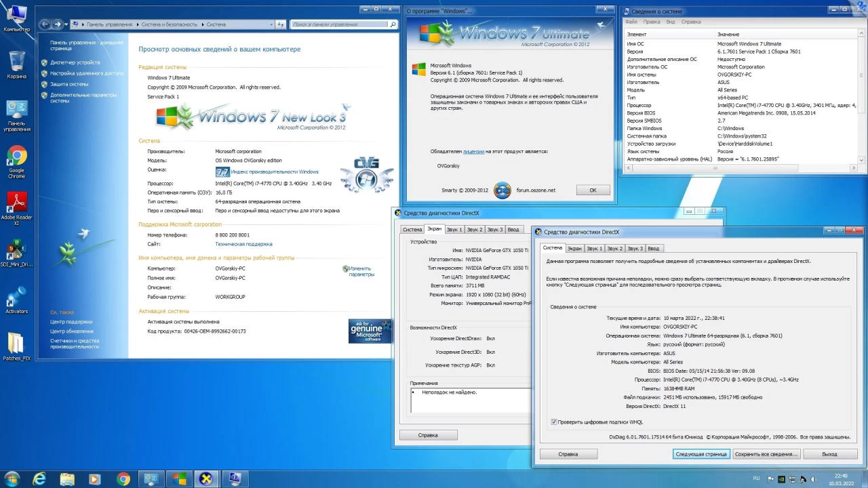Go back in Control Panel window
This screenshot has width=868, height=488.
(45, 24)
